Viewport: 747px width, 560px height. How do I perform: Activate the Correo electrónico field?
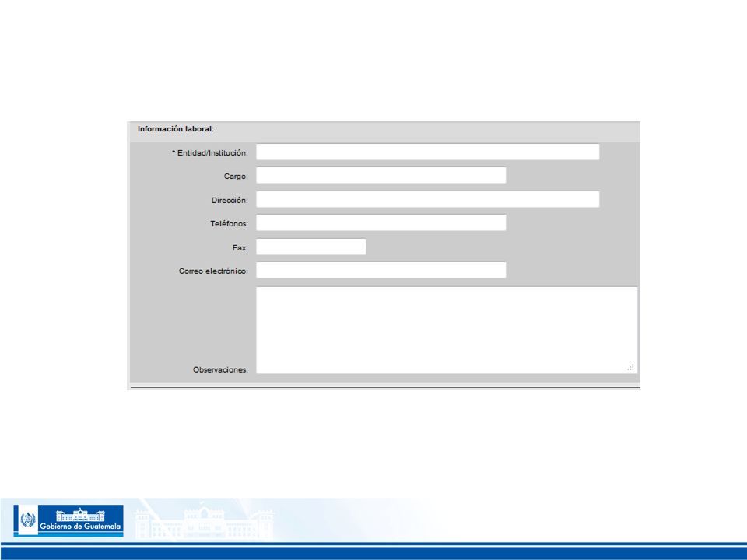[x=381, y=270]
